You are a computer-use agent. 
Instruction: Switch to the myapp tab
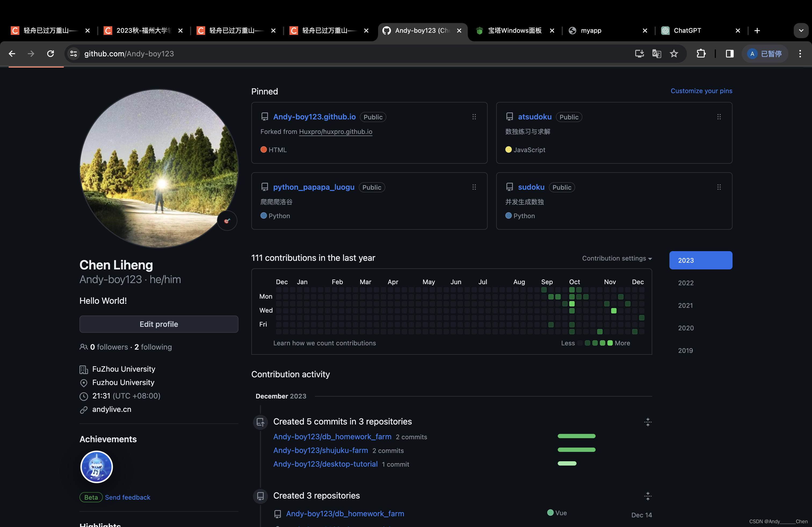[607, 31]
